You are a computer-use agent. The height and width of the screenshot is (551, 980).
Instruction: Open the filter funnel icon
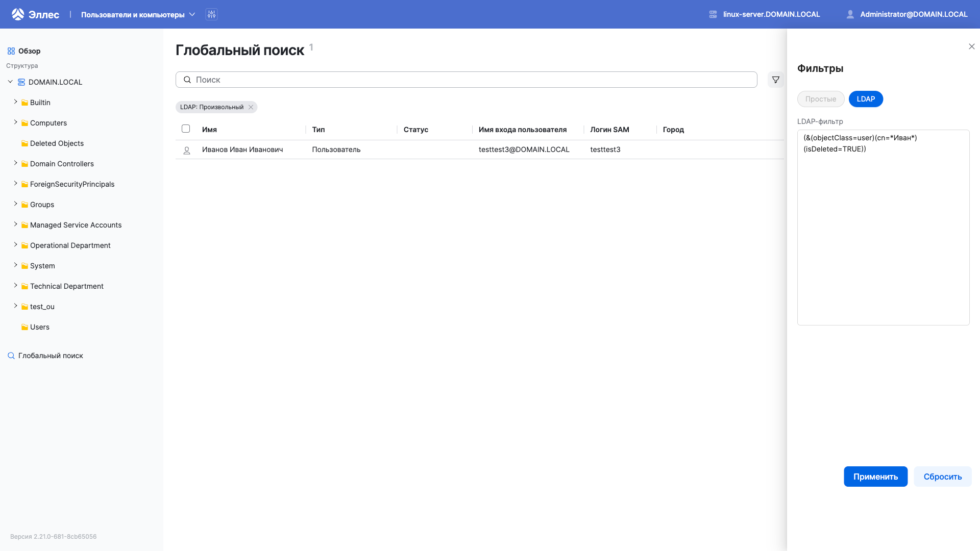coord(776,80)
